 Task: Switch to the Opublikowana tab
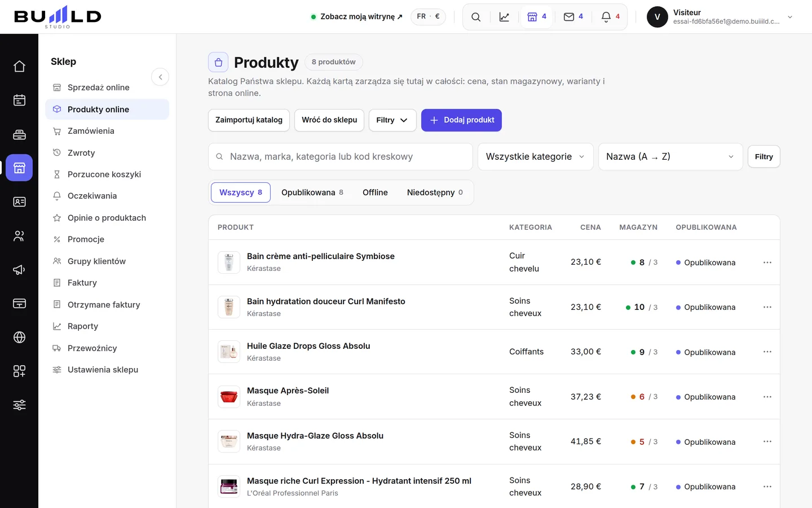pos(312,192)
